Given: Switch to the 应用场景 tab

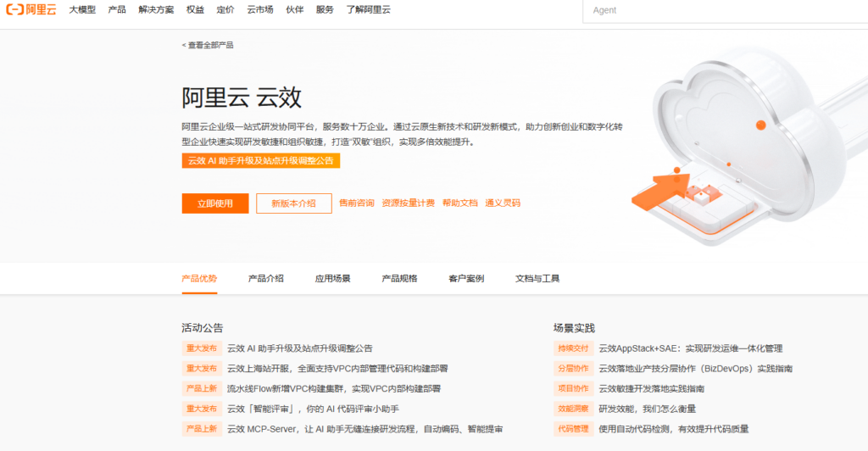Looking at the screenshot, I should tap(332, 278).
